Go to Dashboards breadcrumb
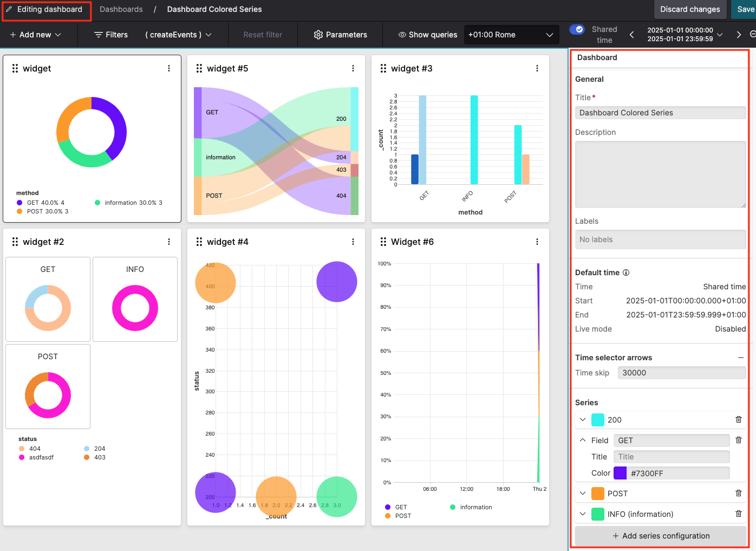 coord(121,9)
